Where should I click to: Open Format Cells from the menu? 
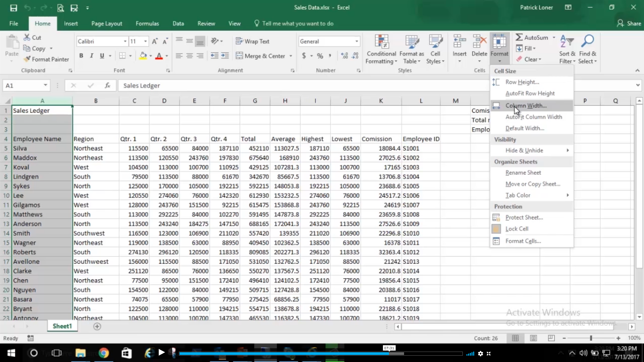pyautogui.click(x=532, y=241)
